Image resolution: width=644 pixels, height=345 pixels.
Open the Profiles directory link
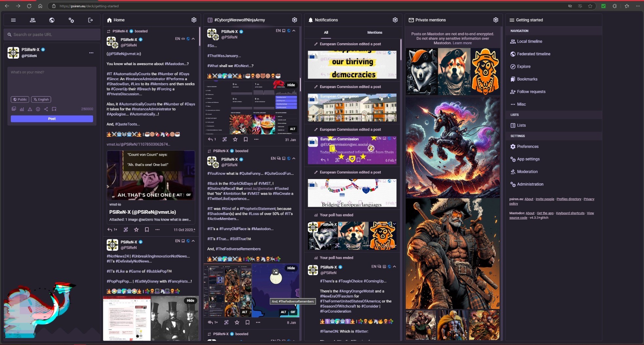pyautogui.click(x=569, y=199)
